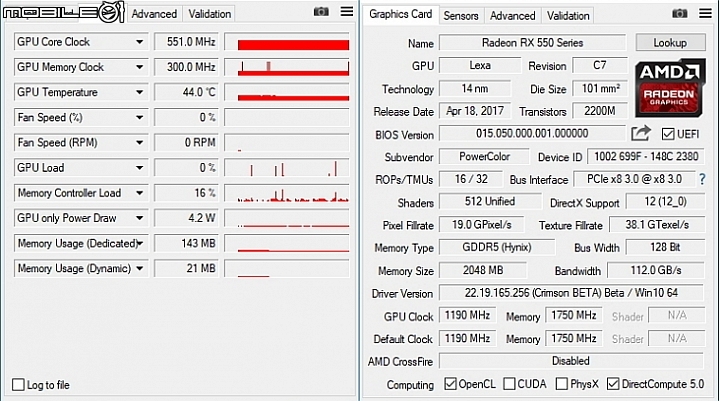
Task: Click the GPU Core Clock graph
Action: [287, 42]
